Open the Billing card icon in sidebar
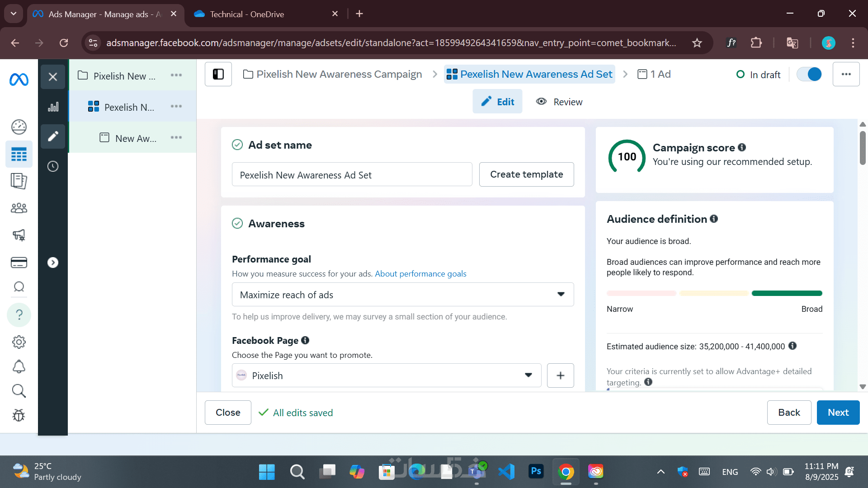This screenshot has height=488, width=868. (x=19, y=263)
